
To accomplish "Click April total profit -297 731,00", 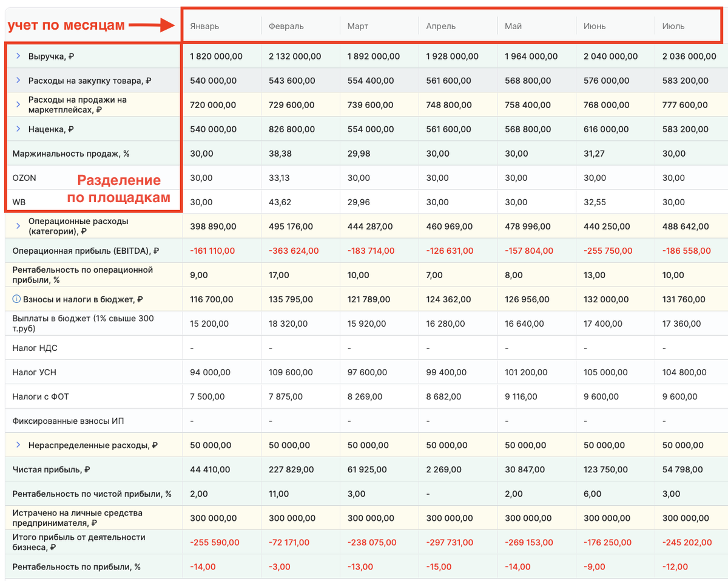I will [x=450, y=542].
